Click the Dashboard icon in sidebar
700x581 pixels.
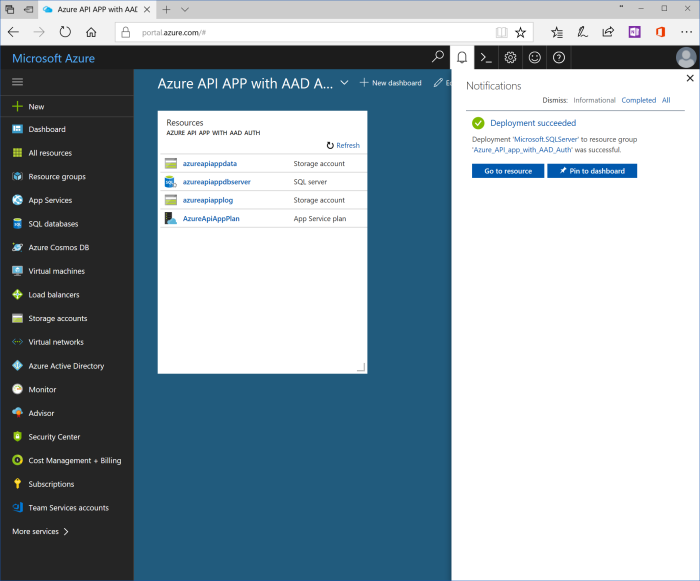[17, 129]
